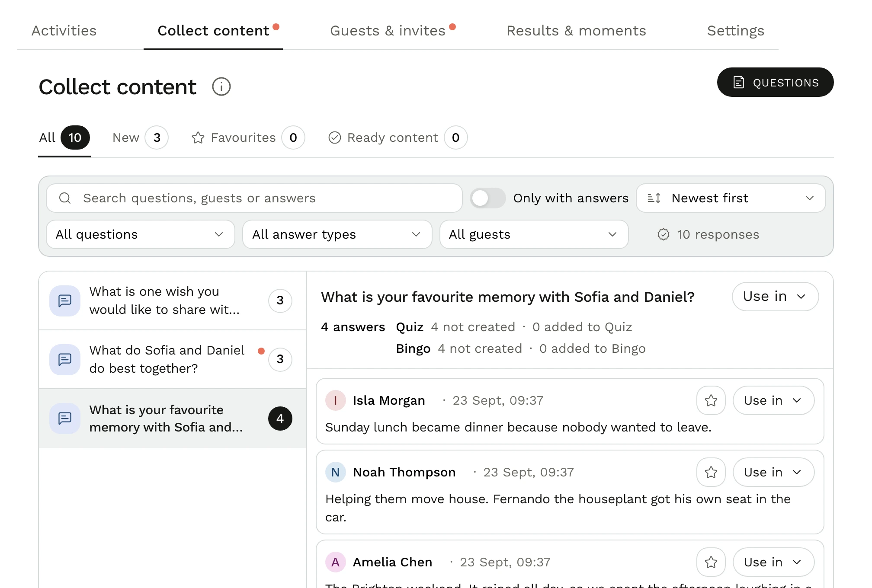Click the info icon beside Collect content heading

[221, 86]
